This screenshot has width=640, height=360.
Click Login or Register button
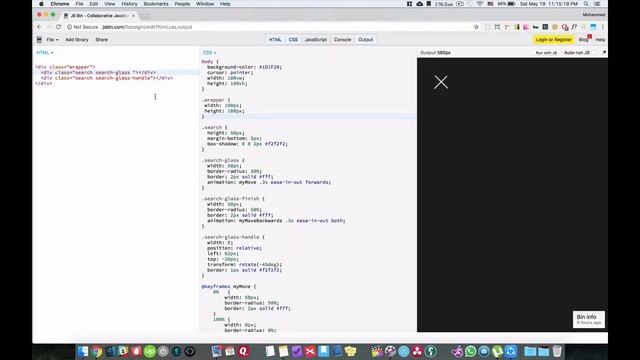point(553,40)
